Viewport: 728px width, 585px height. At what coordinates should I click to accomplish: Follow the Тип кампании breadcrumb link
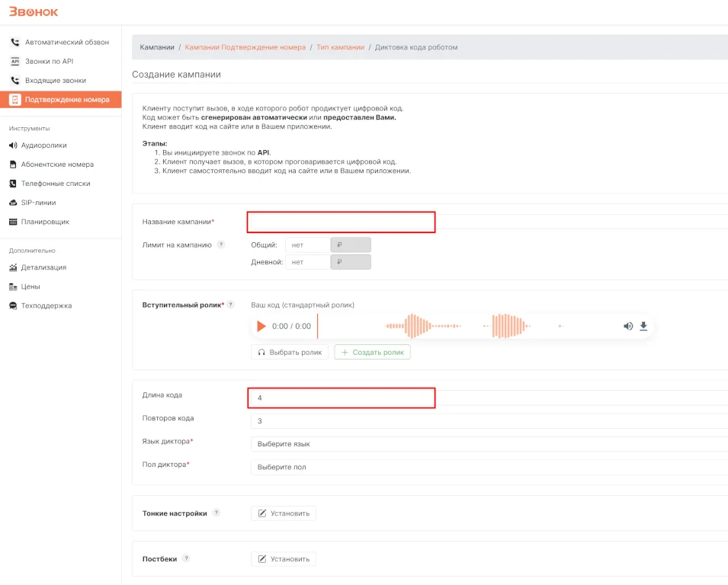click(x=340, y=47)
